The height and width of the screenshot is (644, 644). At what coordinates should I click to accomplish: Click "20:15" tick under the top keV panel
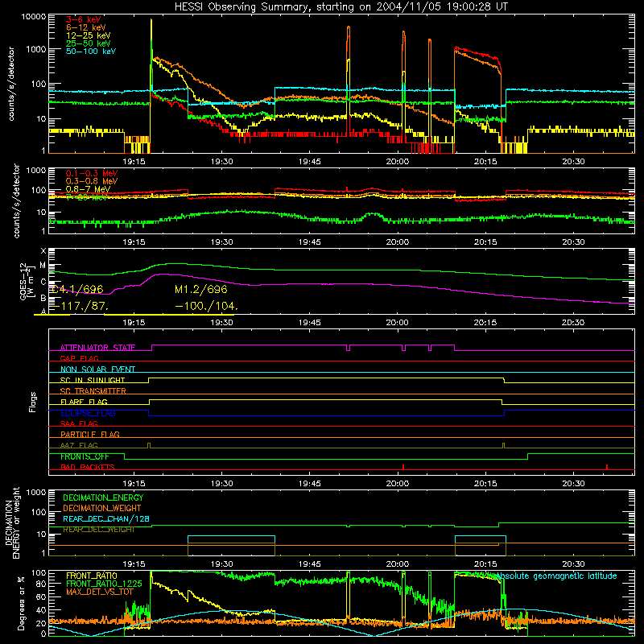coord(485,162)
